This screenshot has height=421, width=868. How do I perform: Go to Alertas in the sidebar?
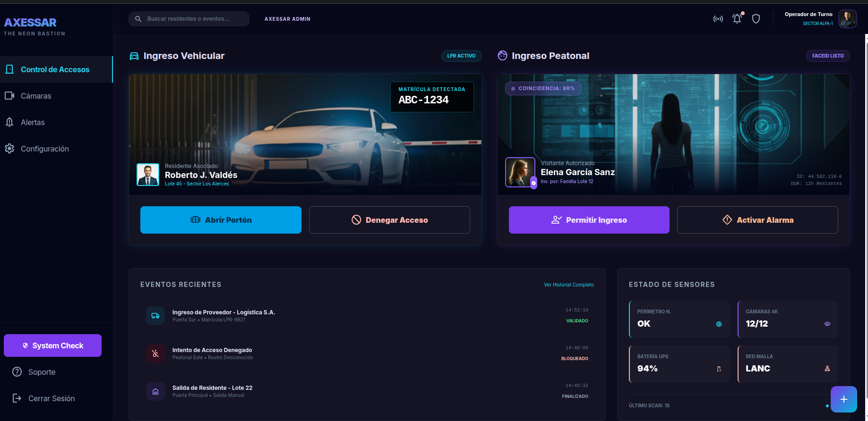(33, 122)
